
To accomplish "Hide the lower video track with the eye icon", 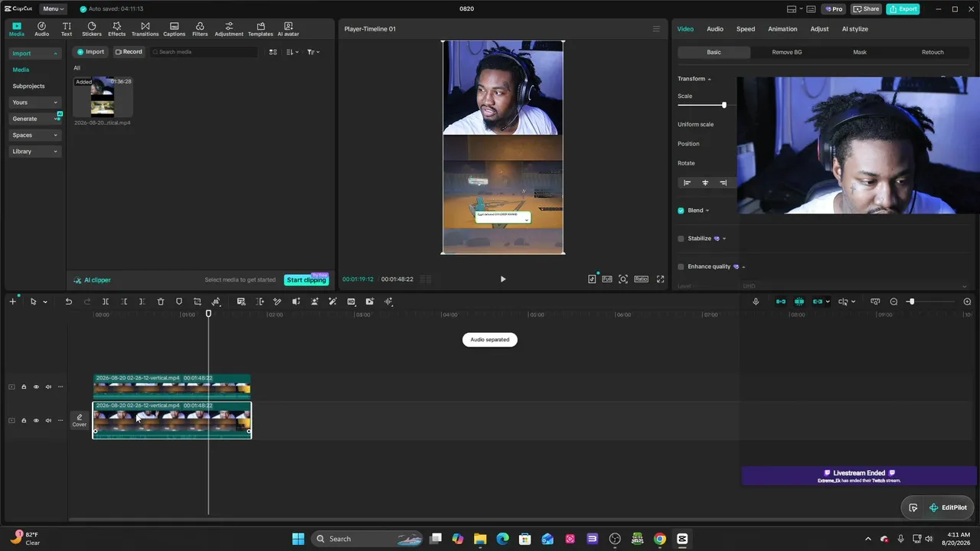I will click(36, 421).
